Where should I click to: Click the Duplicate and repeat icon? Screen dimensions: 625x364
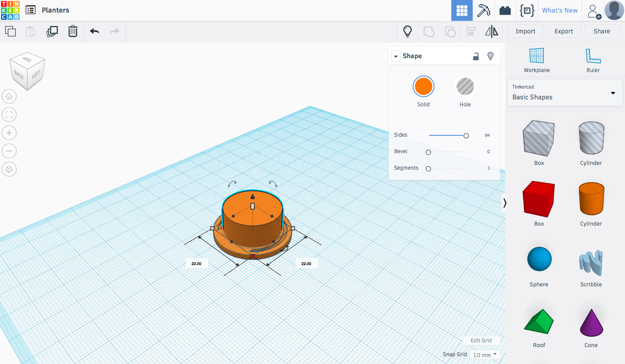click(x=52, y=31)
